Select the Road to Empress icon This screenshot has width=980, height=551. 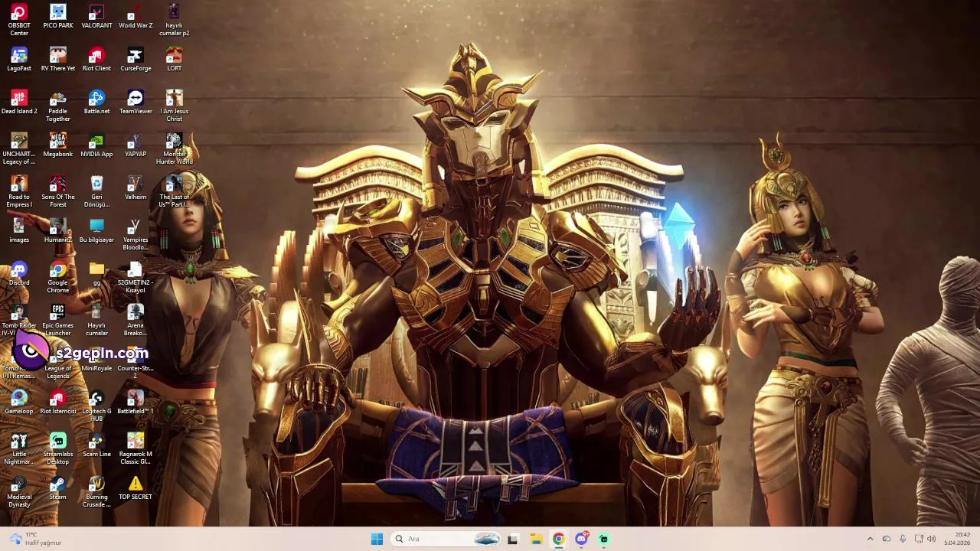[x=19, y=191]
